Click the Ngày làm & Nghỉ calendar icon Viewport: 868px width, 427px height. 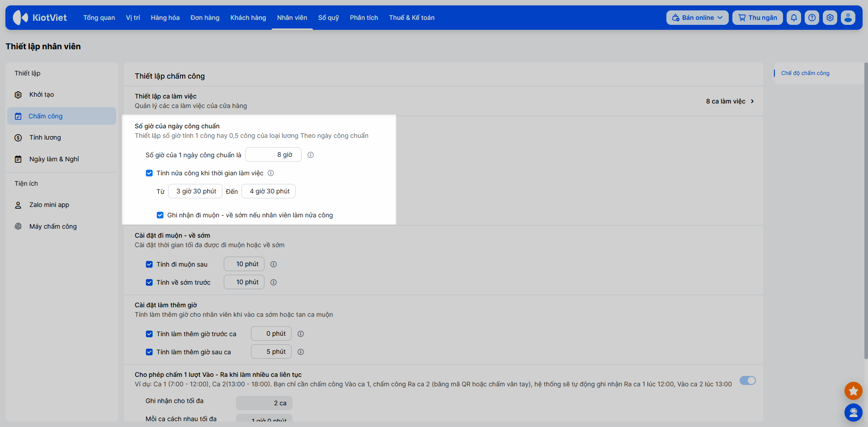[x=18, y=159]
